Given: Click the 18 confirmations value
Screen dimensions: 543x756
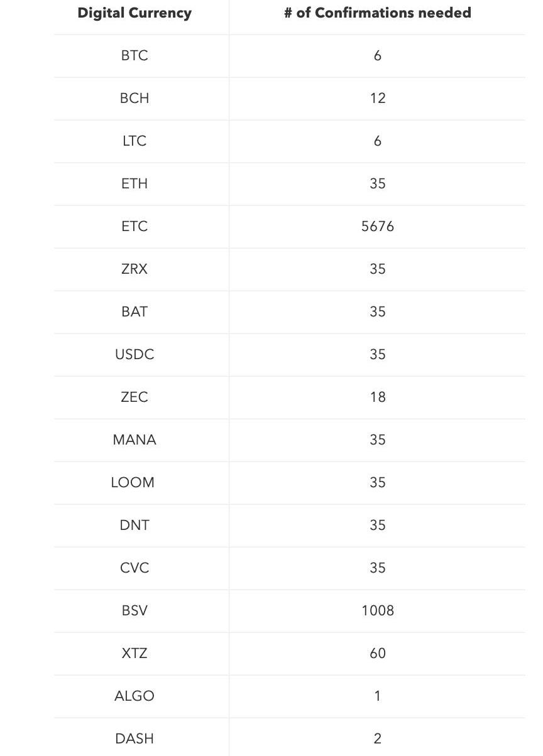Looking at the screenshot, I should coord(378,397).
